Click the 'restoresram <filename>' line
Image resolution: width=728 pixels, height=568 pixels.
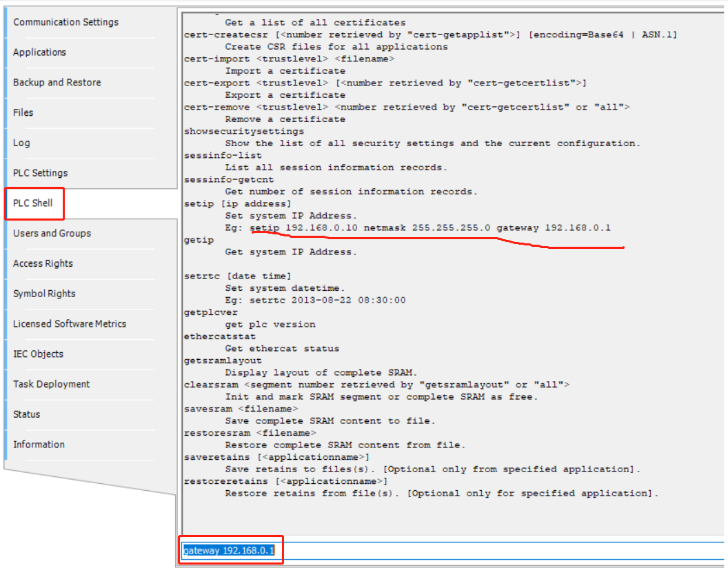[250, 433]
